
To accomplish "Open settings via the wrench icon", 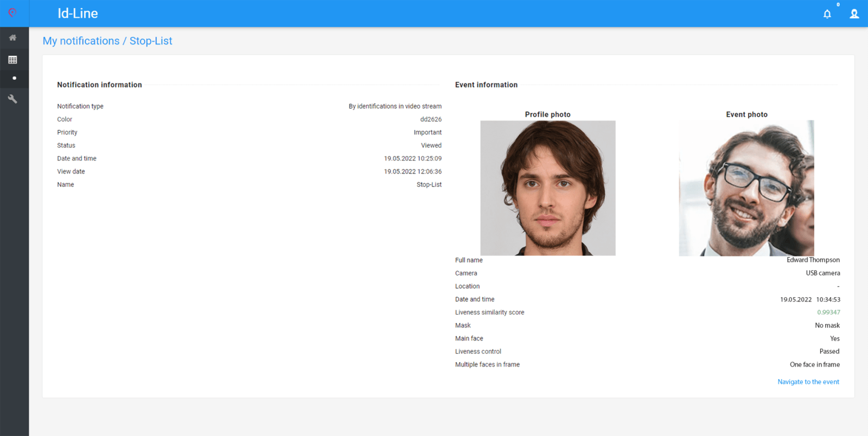I will click(12, 99).
